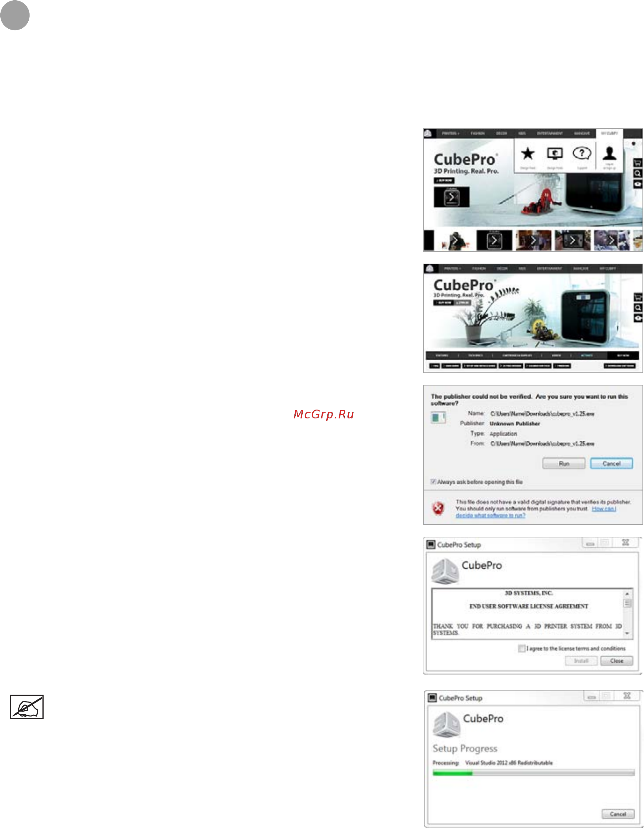Viewport: 644px width, 828px height.
Task: Open MANCAVE on the ACTIVATE bar page
Action: [x=581, y=268]
